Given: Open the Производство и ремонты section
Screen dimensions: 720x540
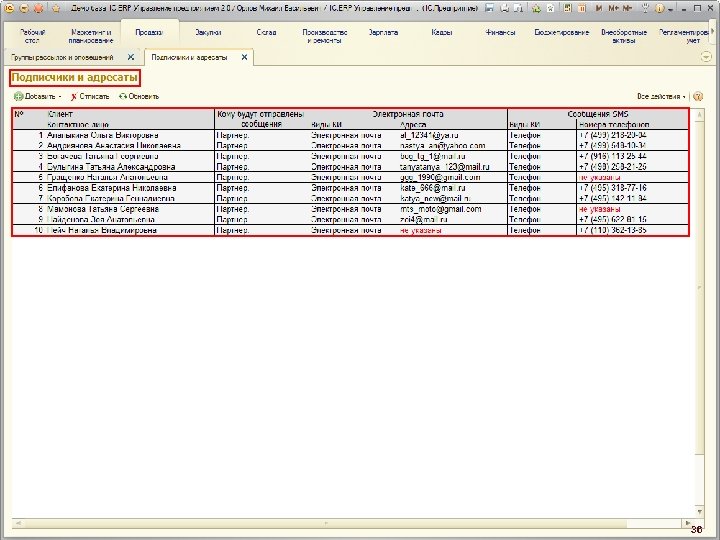Looking at the screenshot, I should click(x=325, y=36).
